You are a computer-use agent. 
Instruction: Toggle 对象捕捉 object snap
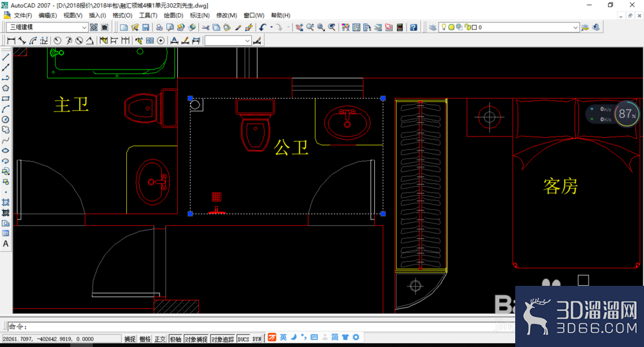(196, 339)
